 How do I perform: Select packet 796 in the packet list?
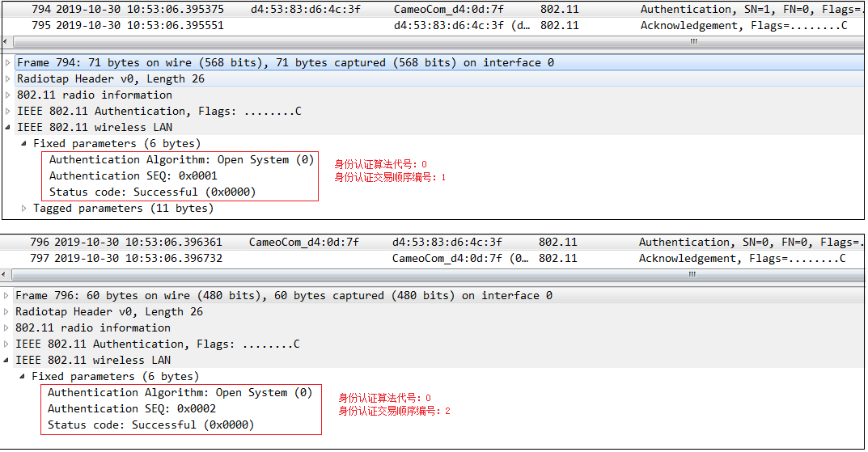click(432, 243)
